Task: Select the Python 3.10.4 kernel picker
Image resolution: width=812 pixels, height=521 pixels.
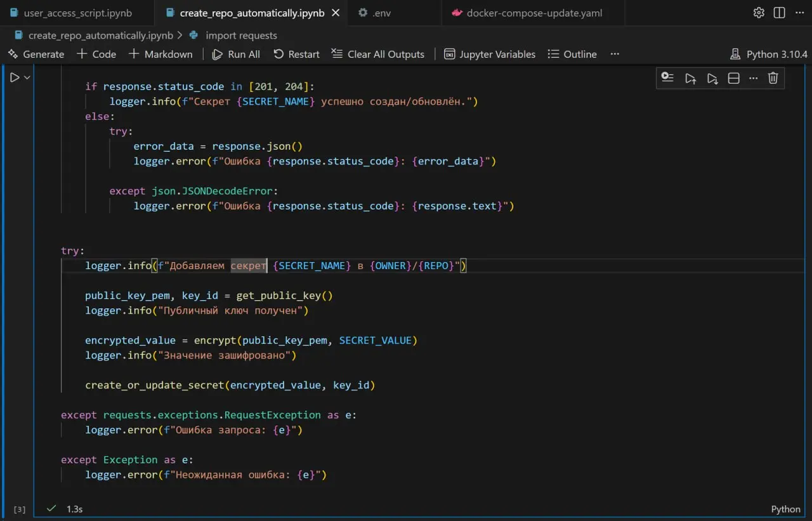Action: (x=769, y=54)
